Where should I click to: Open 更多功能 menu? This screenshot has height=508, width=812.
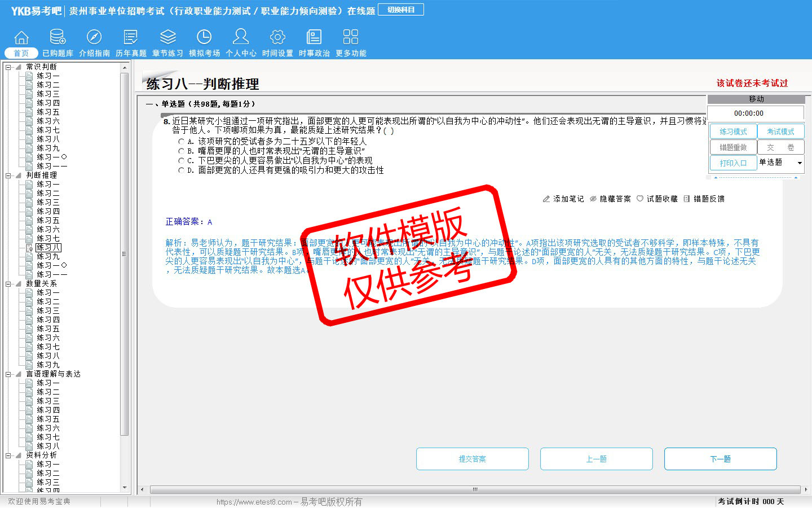pyautogui.click(x=351, y=38)
